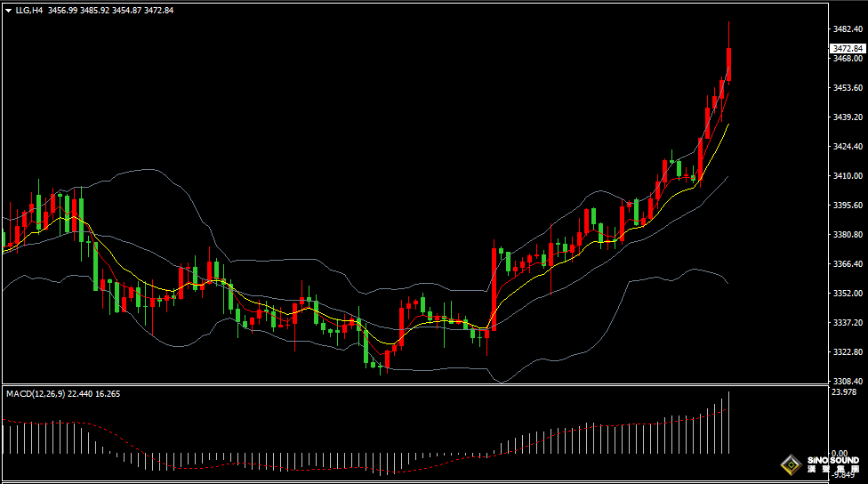Click the MACD(12,26,9) indicator label
868x484 pixels.
36,394
